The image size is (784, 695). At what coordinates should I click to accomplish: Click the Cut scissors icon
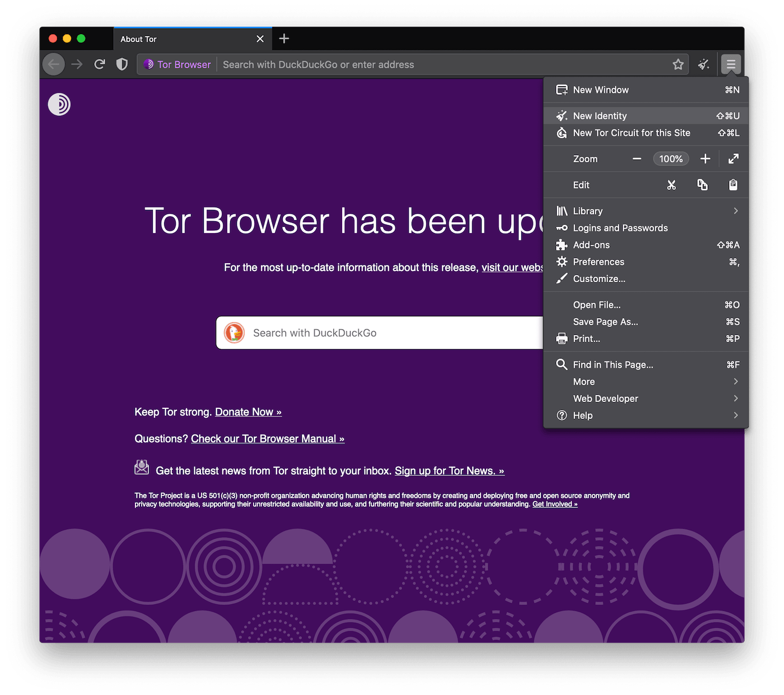click(x=671, y=185)
